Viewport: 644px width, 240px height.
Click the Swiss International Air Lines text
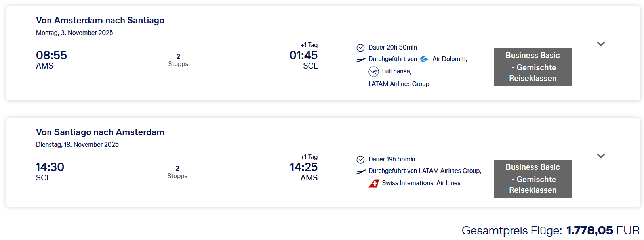[421, 183]
